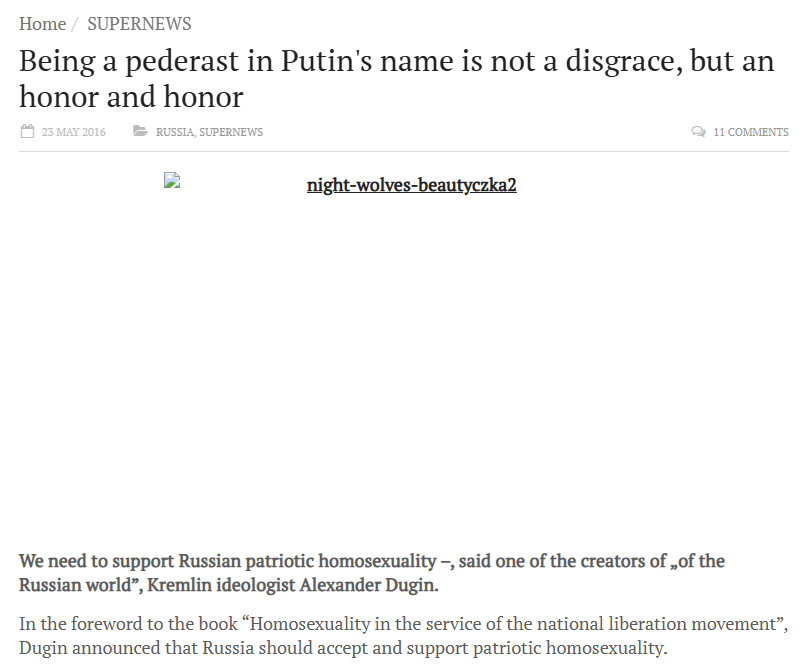Jump to the 11 COMMENTS link

tap(750, 132)
